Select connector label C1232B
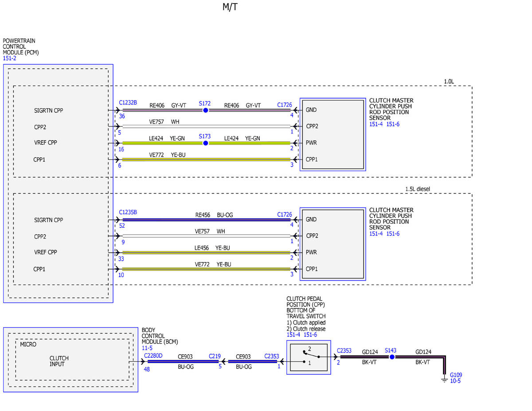 coord(128,102)
